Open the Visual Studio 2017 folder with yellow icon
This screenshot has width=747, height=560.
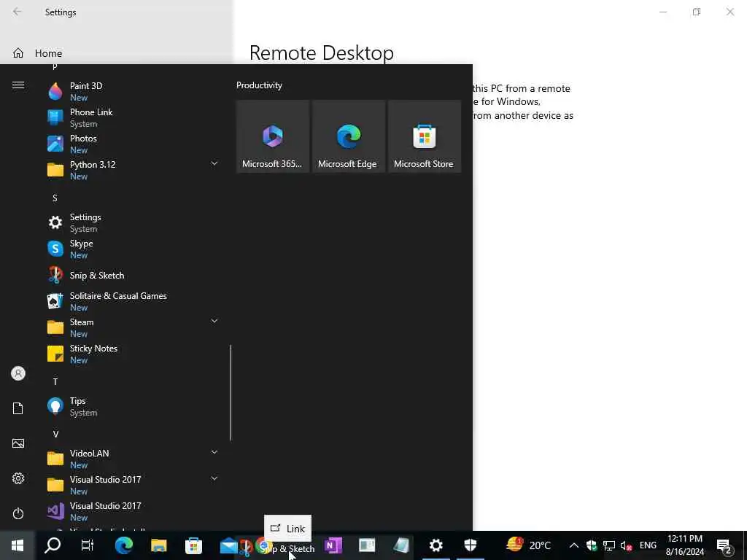coord(132,485)
